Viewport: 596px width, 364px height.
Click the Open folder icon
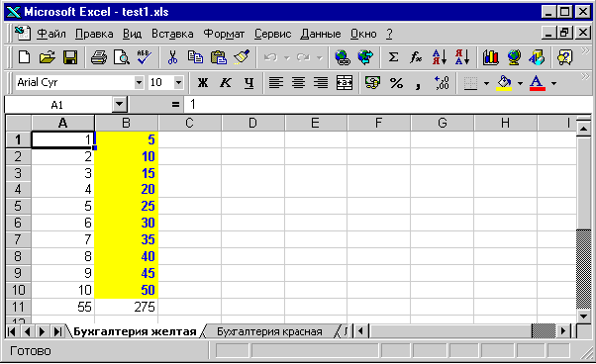(48, 57)
